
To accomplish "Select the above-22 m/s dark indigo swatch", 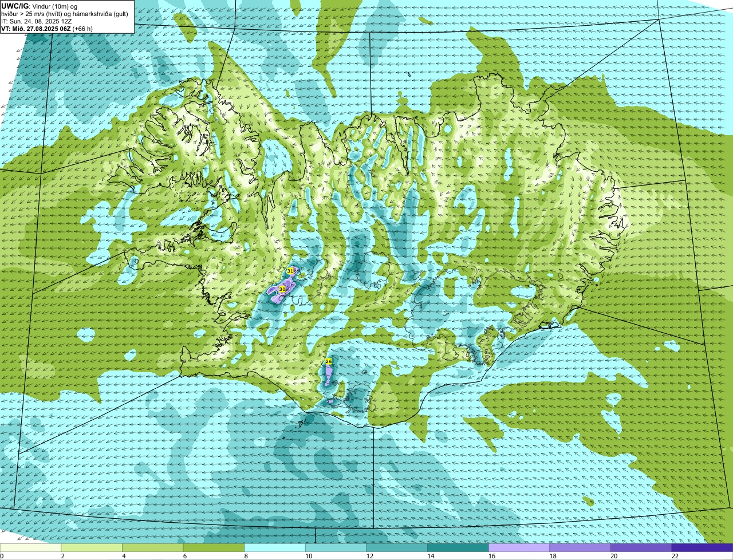I will (702, 547).
